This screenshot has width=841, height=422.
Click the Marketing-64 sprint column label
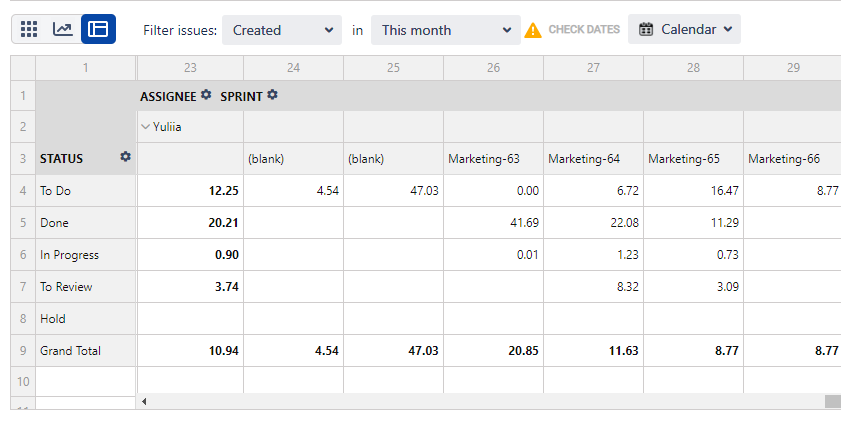(584, 159)
